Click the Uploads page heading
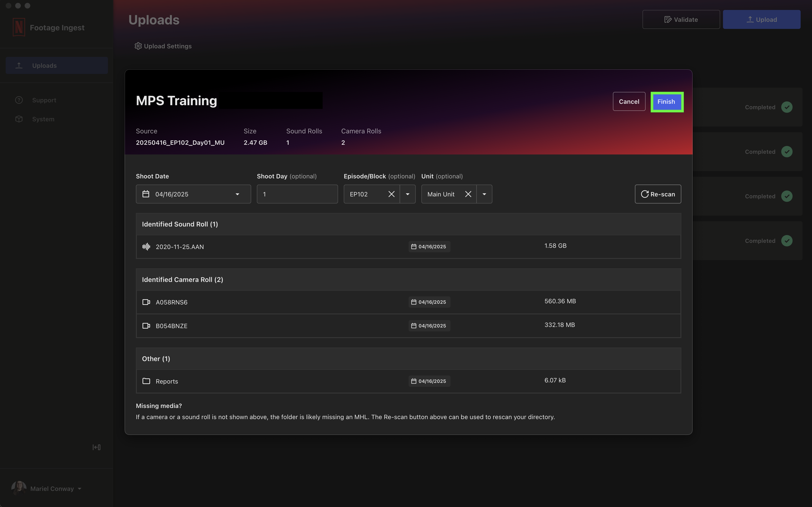Viewport: 812px width, 507px height. (154, 20)
